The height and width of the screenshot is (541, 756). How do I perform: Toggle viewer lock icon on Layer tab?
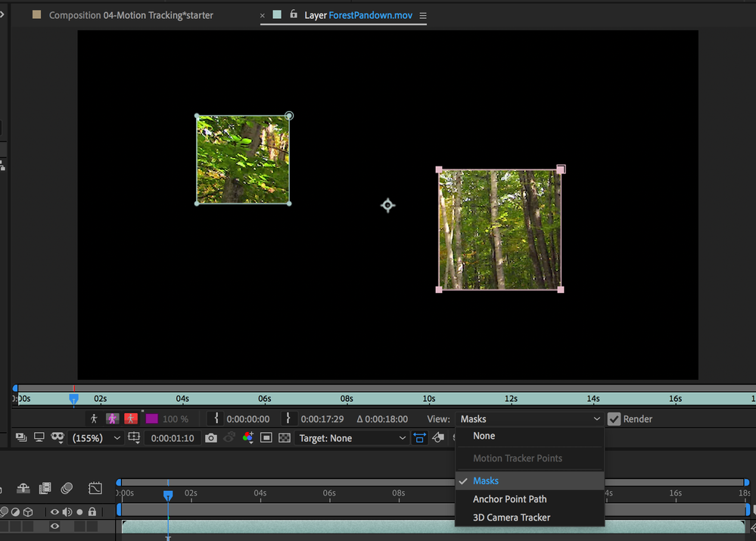click(293, 14)
